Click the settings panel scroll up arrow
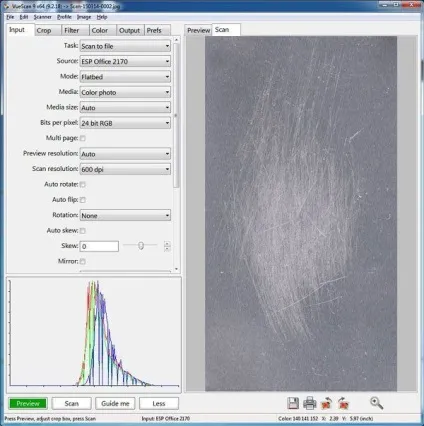Image resolution: width=424 pixels, height=426 pixels. [x=176, y=40]
